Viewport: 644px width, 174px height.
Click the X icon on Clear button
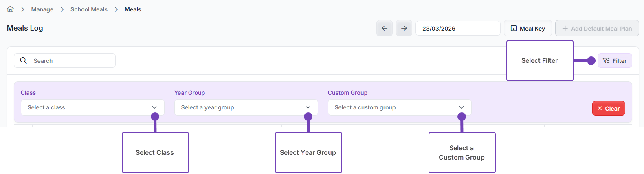click(600, 109)
